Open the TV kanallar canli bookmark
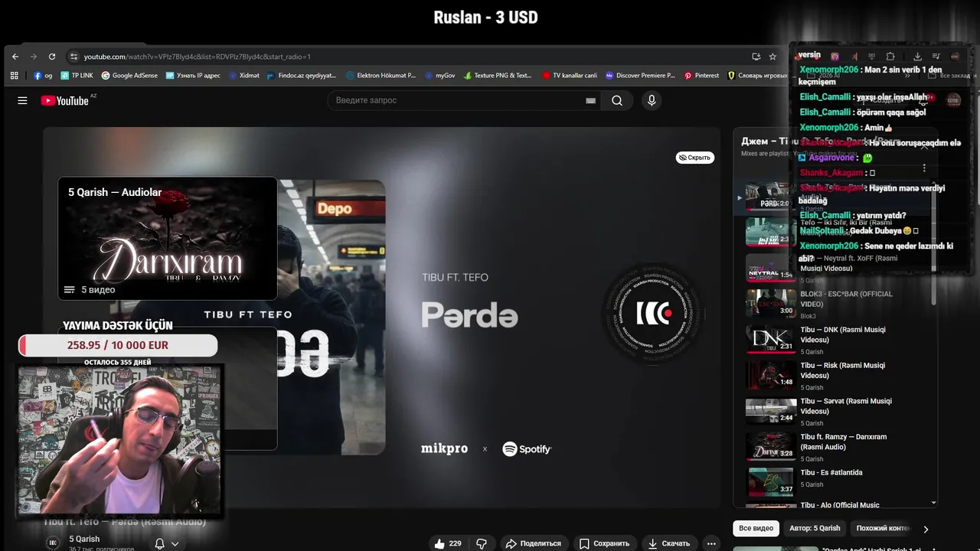Viewport: 980px width, 551px height. point(569,76)
